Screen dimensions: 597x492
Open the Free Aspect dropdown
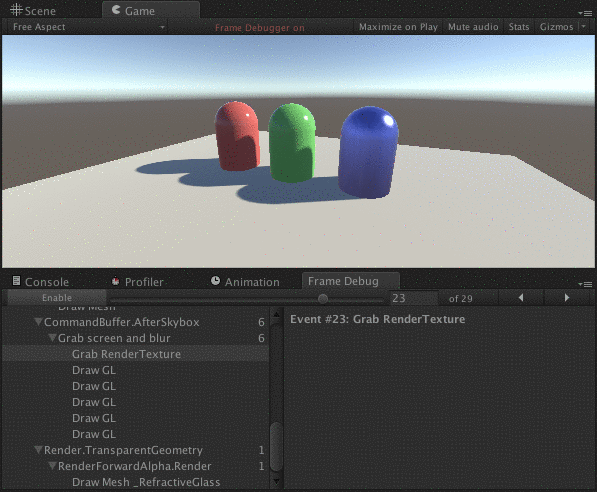[x=88, y=27]
